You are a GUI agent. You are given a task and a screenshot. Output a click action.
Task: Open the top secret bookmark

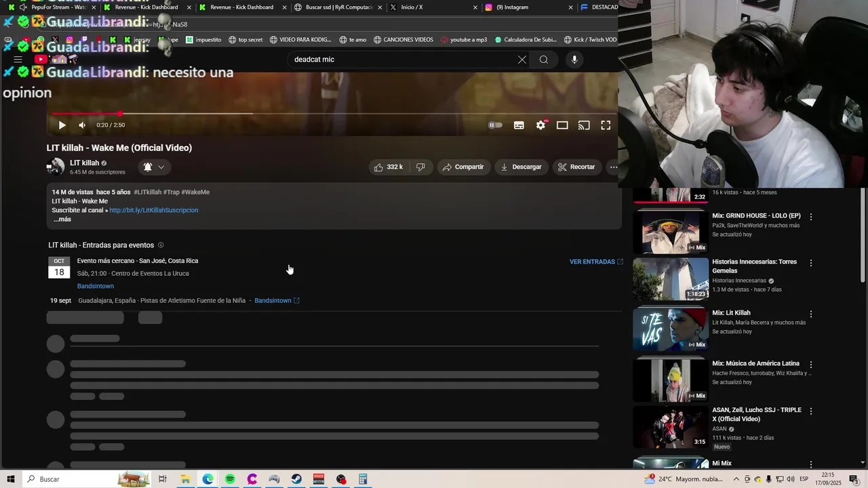click(x=245, y=40)
